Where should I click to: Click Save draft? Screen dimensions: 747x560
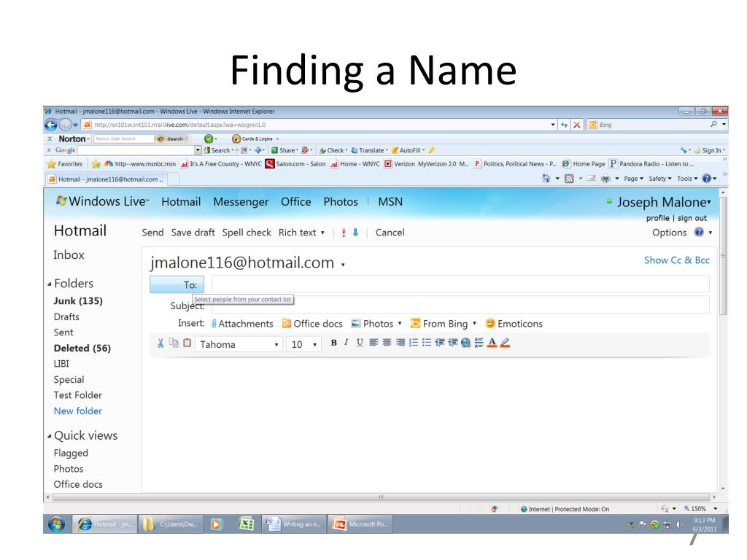point(193,233)
